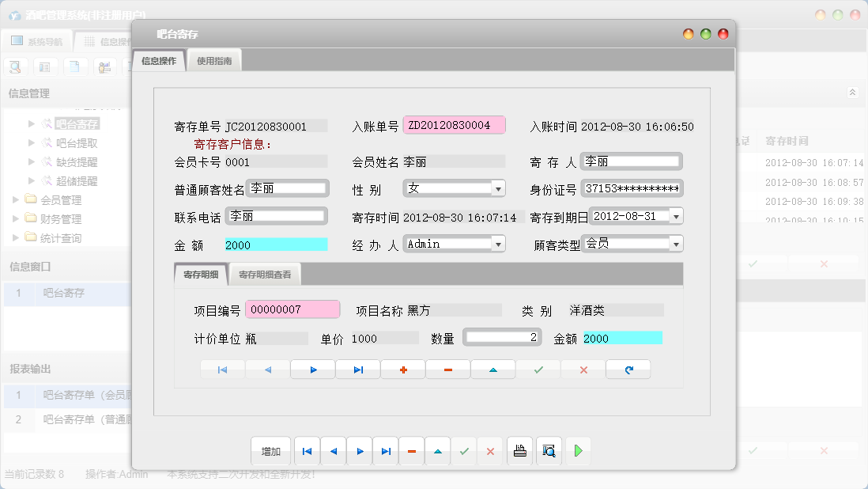Select the 寄存明细查看 tab
This screenshot has height=489, width=868.
click(265, 275)
